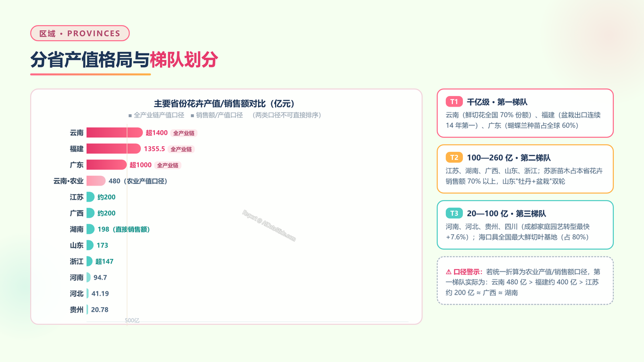Click the 贵州 row label in the chart

coord(77,310)
